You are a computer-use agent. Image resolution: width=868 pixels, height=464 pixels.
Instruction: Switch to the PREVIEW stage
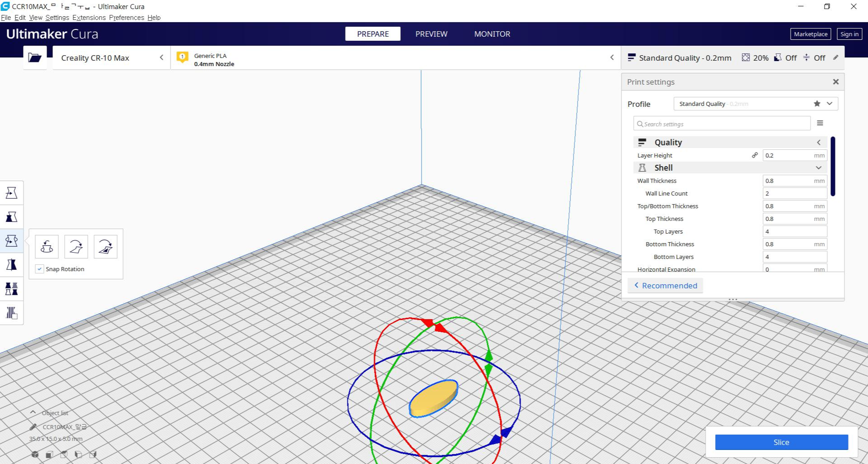[432, 34]
